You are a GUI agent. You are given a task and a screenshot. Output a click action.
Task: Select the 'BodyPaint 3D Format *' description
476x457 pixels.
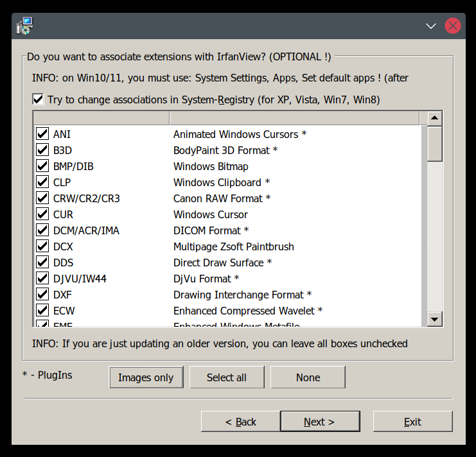225,150
